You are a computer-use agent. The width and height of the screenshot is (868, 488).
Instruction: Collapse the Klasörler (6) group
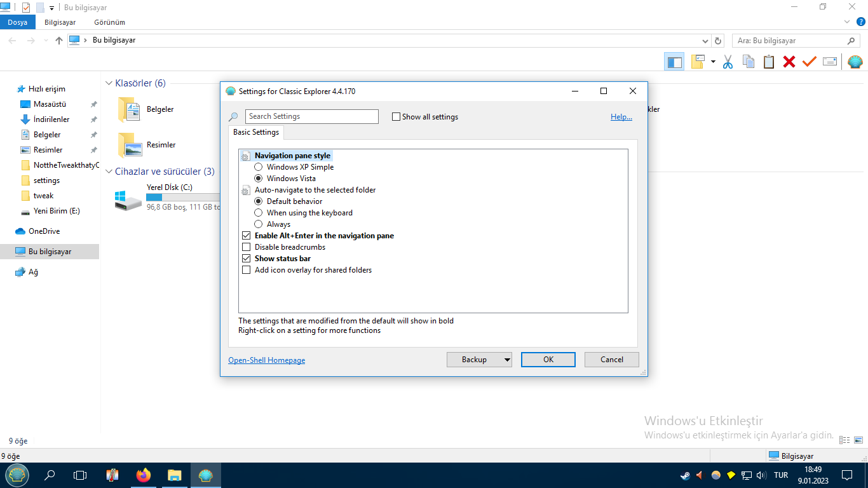point(109,83)
